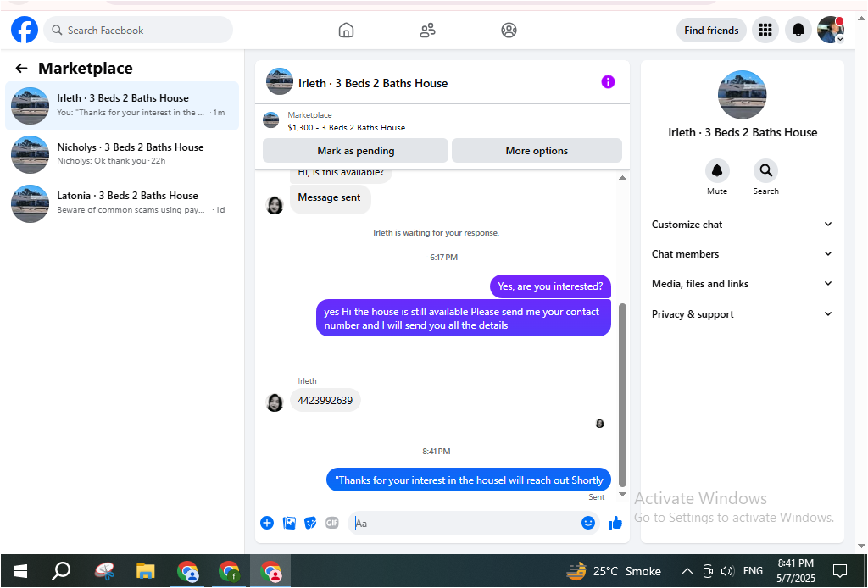The width and height of the screenshot is (868, 588).
Task: Click Irleth's avatar next to phone number
Action: 275,402
